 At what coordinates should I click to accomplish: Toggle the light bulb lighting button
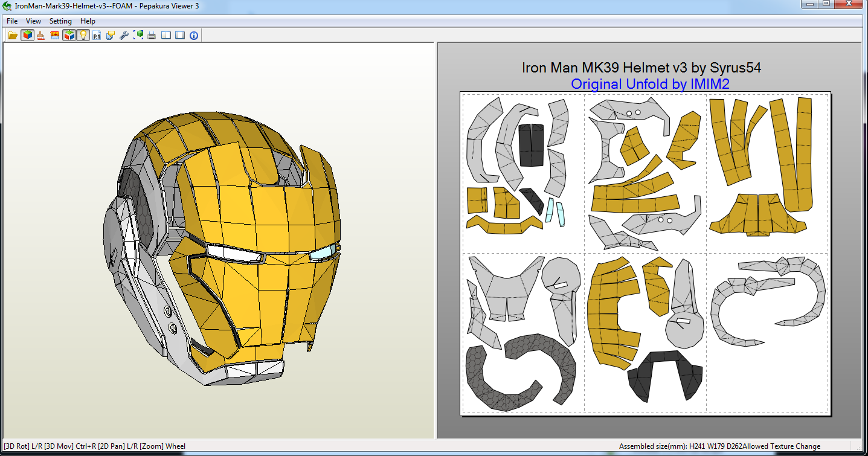click(83, 35)
